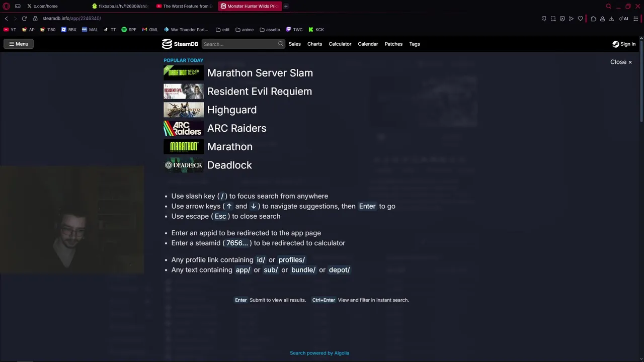Open the Charts menu item

coord(314,44)
